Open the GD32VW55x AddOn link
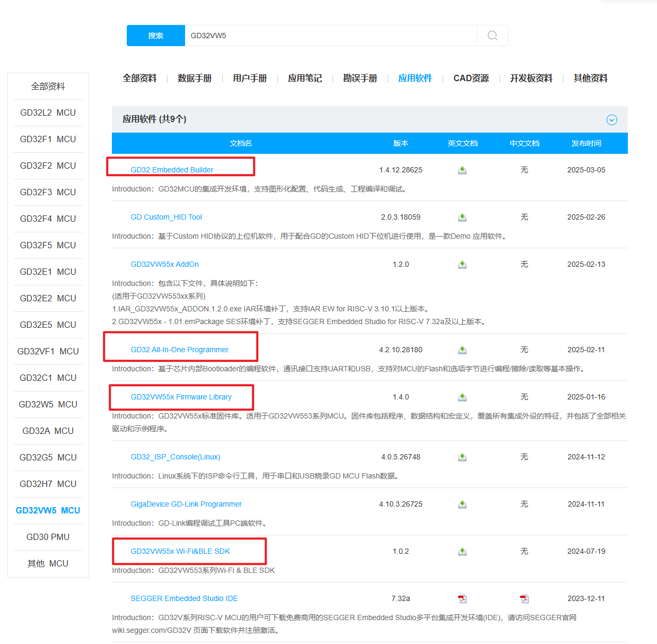This screenshot has width=657, height=644. (x=164, y=264)
